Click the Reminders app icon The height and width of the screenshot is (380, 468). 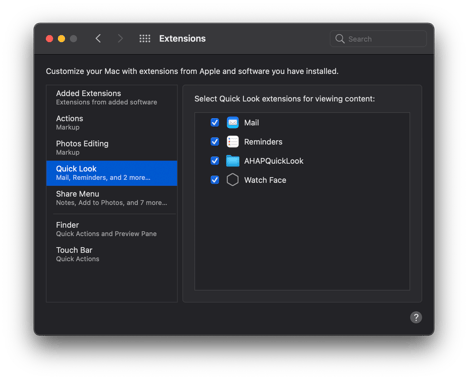[x=233, y=142]
